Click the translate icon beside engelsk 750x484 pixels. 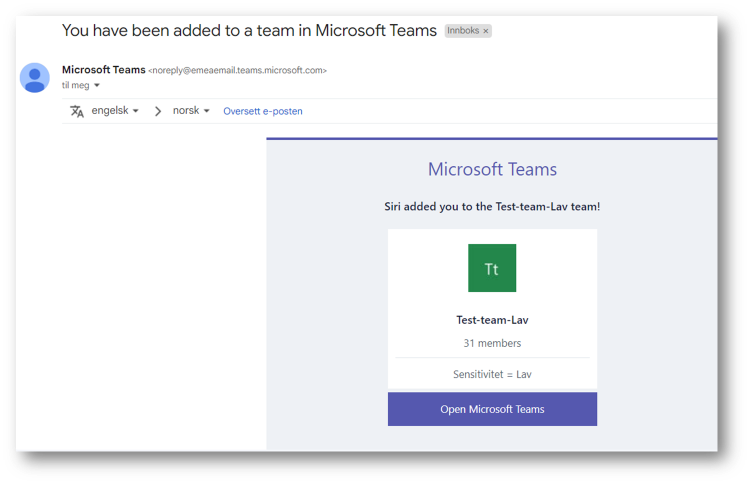tap(77, 111)
